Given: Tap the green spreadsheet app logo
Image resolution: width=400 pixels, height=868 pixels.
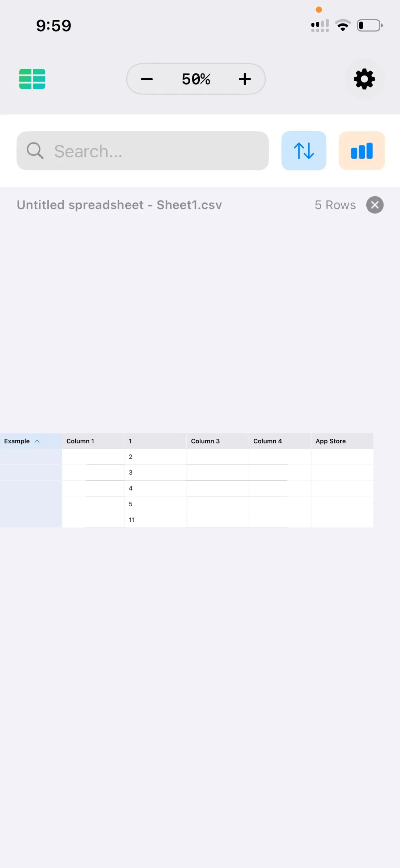Looking at the screenshot, I should (32, 79).
